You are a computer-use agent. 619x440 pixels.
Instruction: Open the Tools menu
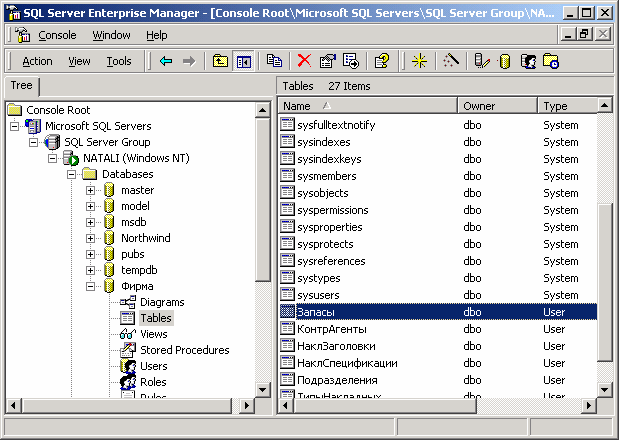click(x=119, y=61)
